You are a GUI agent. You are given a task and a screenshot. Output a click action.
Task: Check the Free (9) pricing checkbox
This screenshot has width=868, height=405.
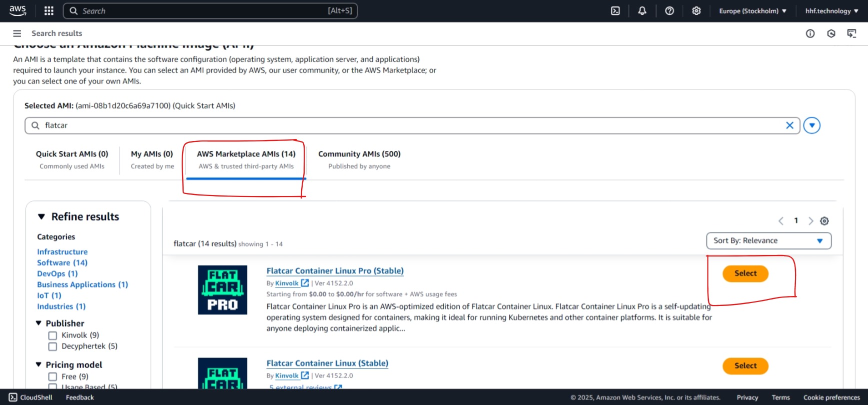point(53,377)
